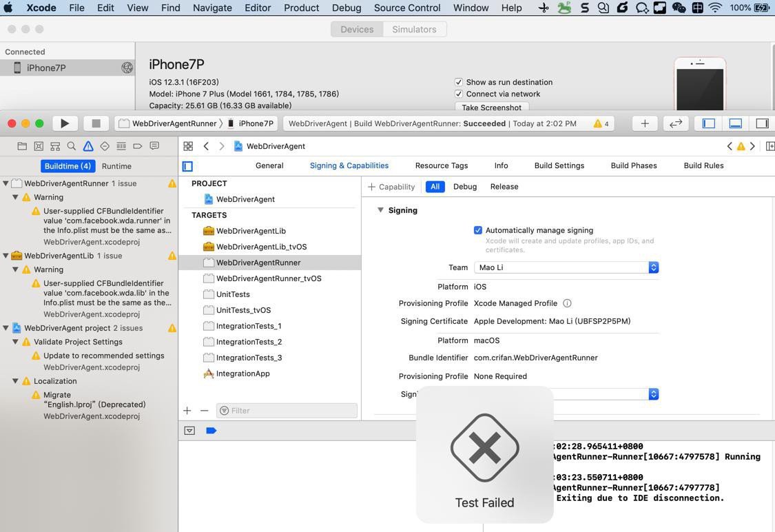Image resolution: width=775 pixels, height=532 pixels.
Task: Go back with the editor left chevron
Action: pyautogui.click(x=206, y=146)
